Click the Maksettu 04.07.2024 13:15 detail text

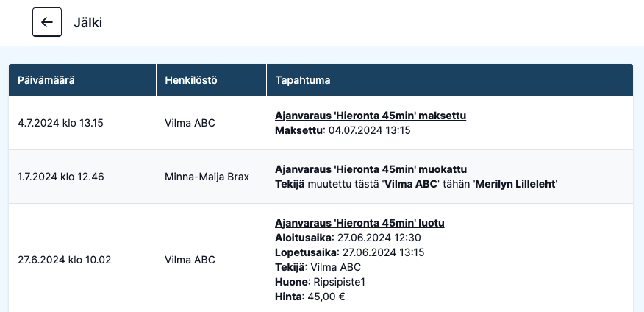tap(343, 130)
